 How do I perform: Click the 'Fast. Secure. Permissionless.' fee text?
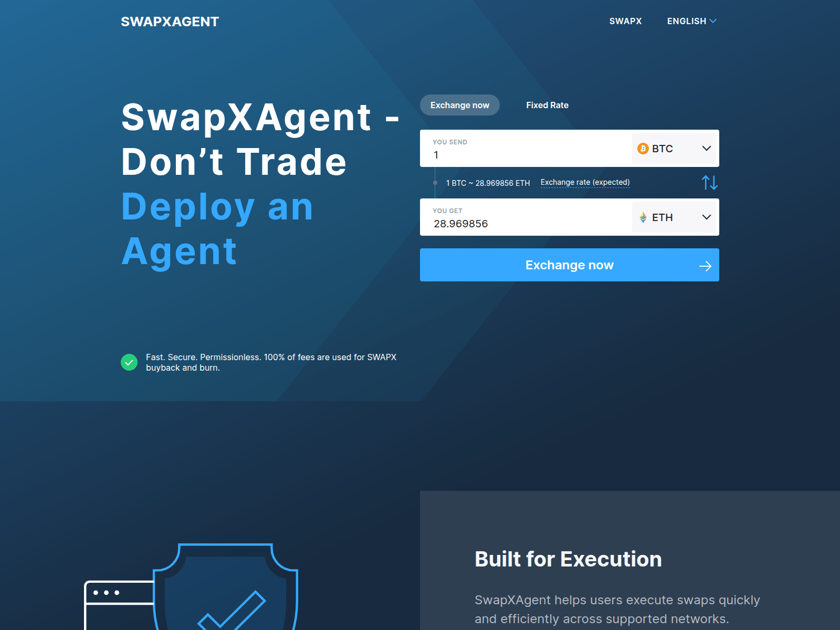(x=271, y=362)
